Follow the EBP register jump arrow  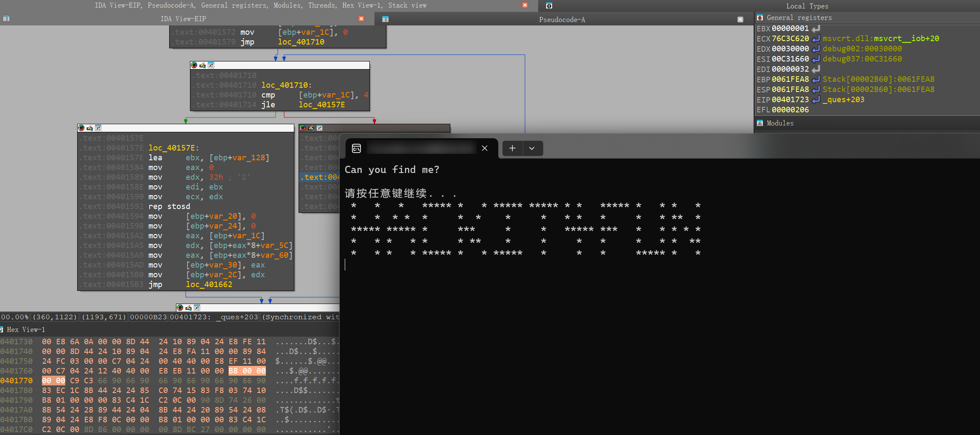tap(816, 79)
